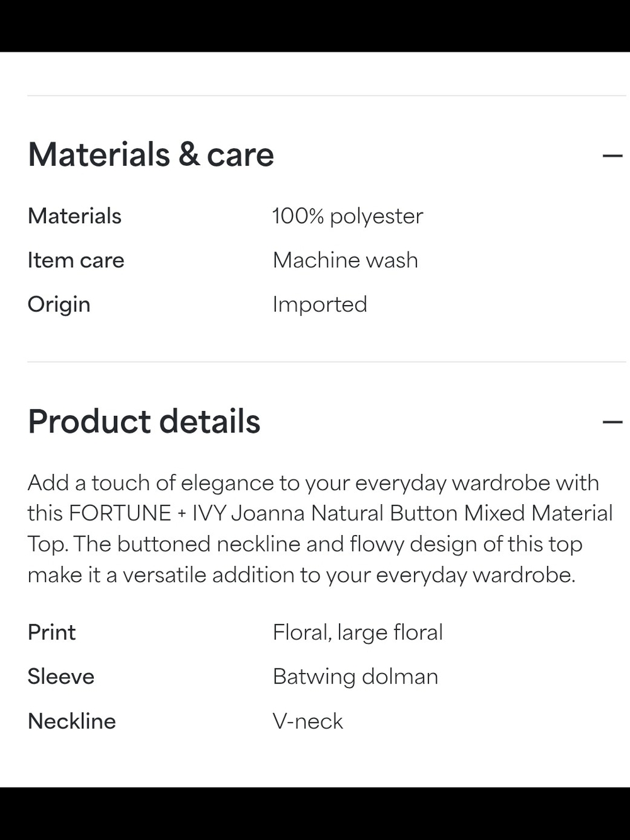The width and height of the screenshot is (630, 840).
Task: Click the text 'versatile addition to your everyday wardrobe'
Action: coord(348,575)
